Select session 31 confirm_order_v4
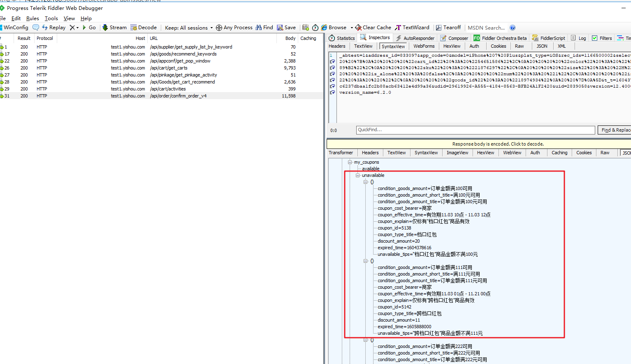The image size is (631, 364). tap(161, 96)
